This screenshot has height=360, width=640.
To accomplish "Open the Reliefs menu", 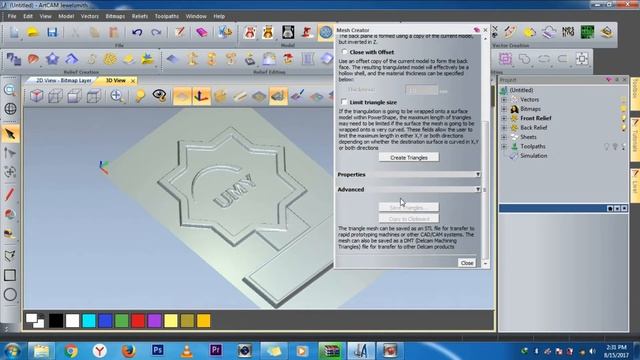I will point(140,16).
